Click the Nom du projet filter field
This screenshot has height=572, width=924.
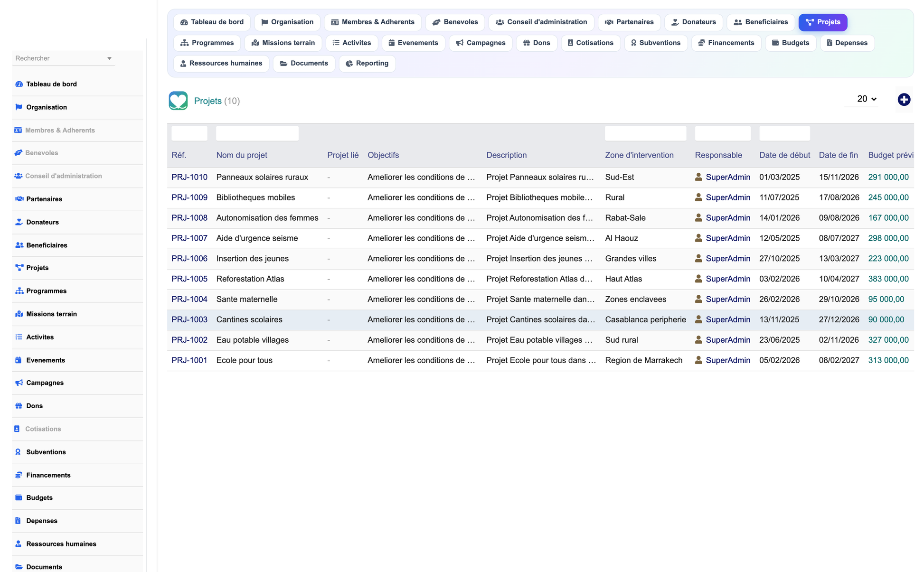257,133
